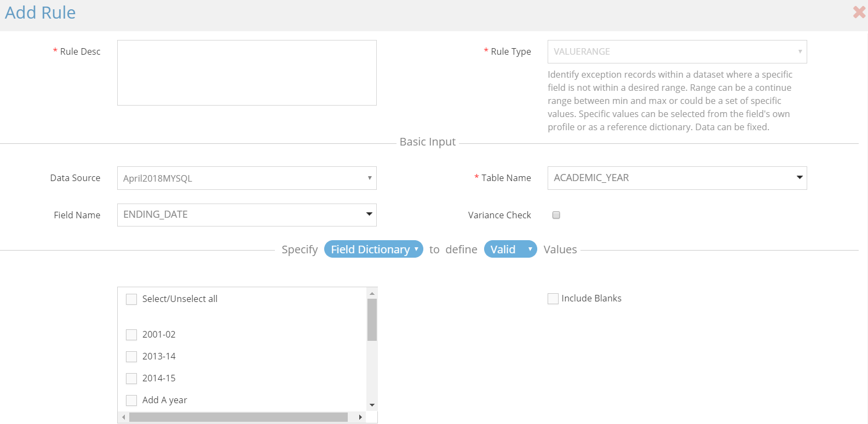This screenshot has height=424, width=868.
Task: Click the Add Rule title
Action: (41, 13)
